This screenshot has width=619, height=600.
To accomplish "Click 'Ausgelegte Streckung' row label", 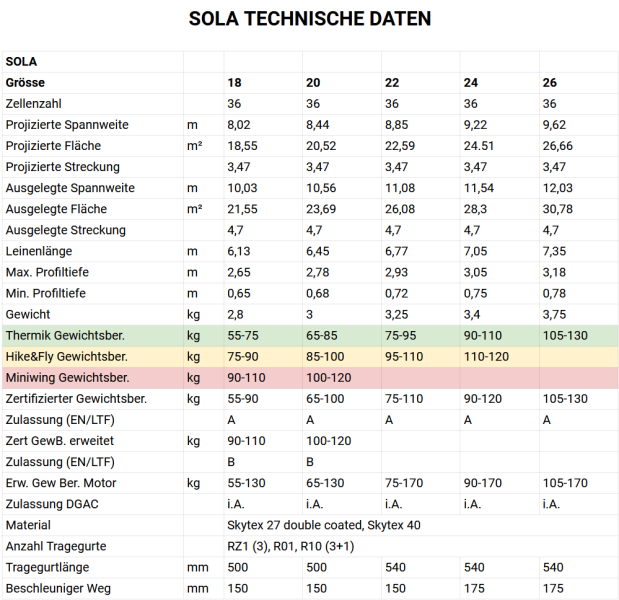I will click(66, 230).
